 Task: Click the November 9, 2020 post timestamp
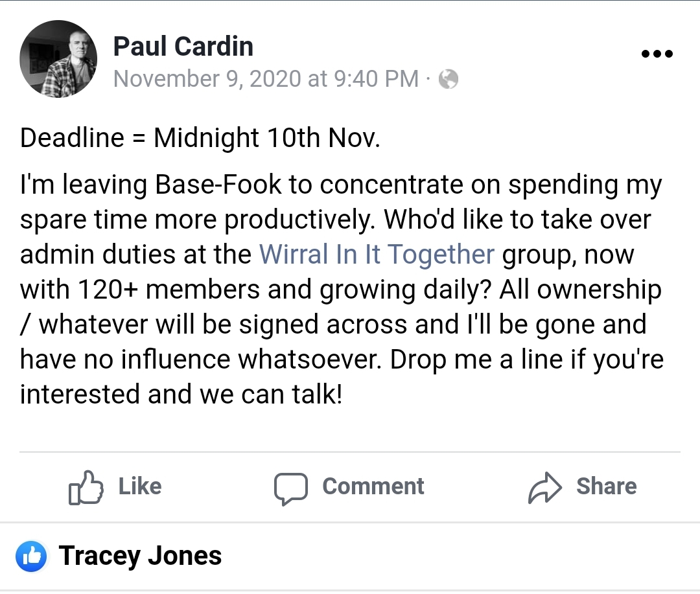coord(266,79)
